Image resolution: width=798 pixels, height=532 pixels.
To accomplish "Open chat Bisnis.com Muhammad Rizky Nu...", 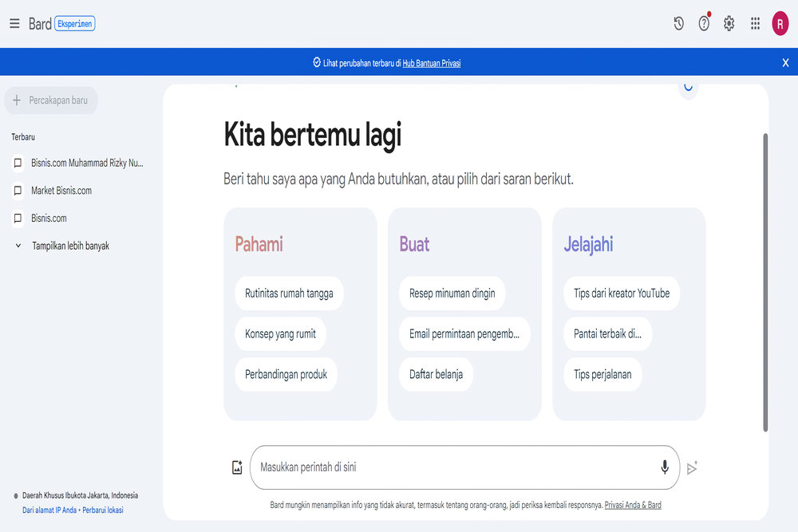I will point(78,163).
